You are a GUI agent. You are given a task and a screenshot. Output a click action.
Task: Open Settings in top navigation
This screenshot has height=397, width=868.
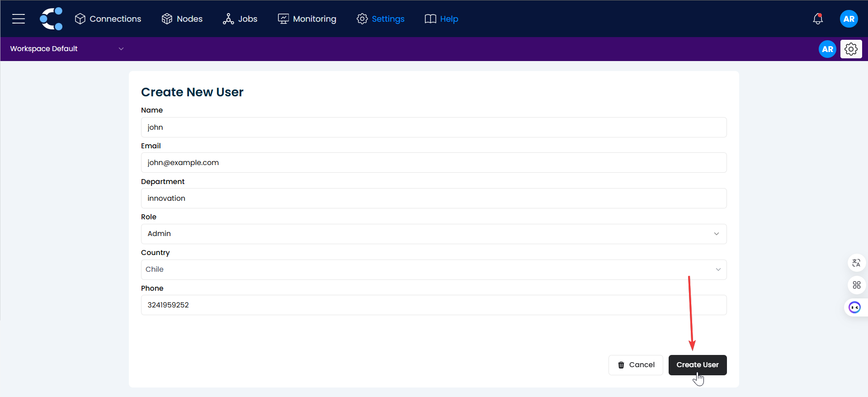(x=381, y=19)
